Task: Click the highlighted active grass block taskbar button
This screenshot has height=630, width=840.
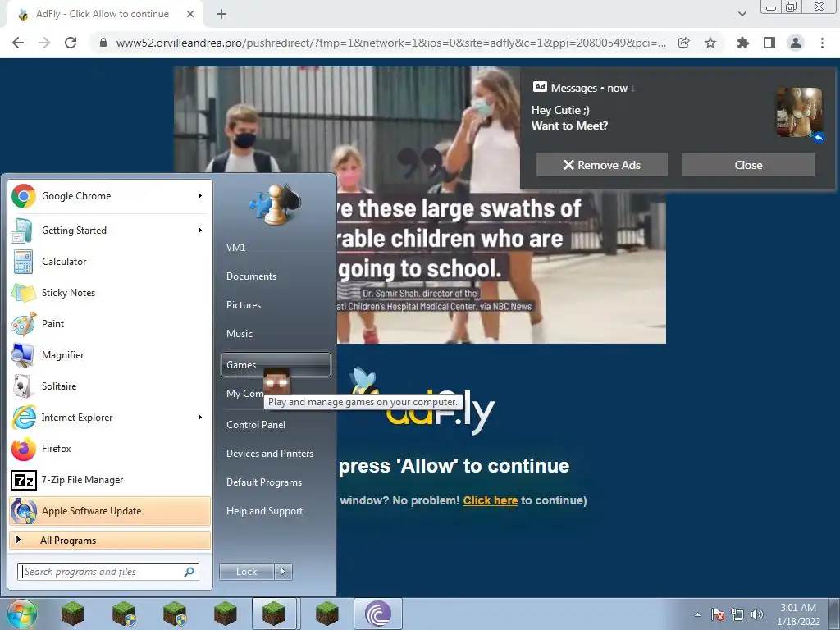Action: [x=274, y=614]
